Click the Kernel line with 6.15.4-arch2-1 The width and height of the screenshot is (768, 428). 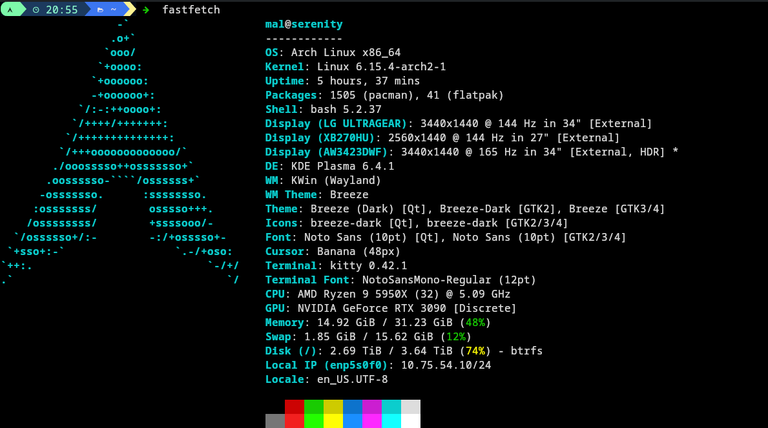point(356,67)
